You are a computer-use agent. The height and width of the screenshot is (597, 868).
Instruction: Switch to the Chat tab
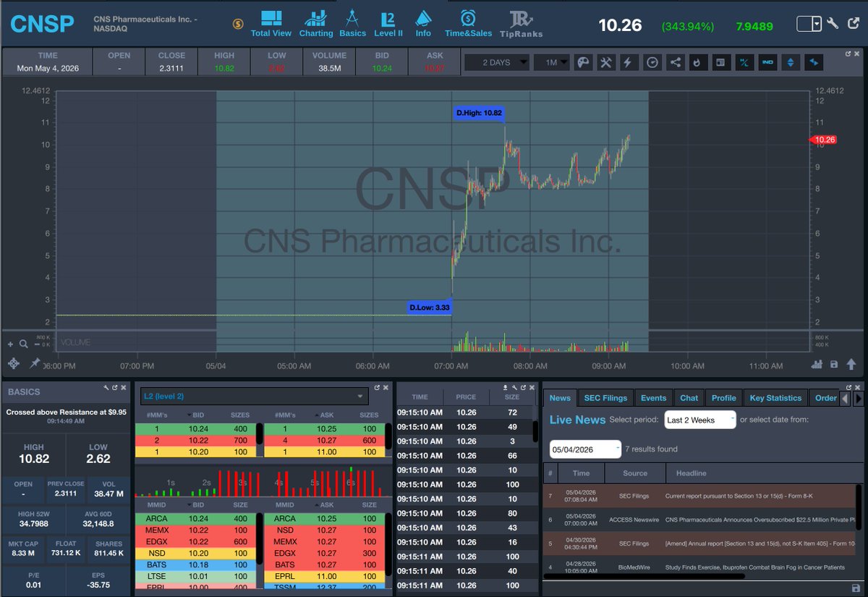coord(689,397)
